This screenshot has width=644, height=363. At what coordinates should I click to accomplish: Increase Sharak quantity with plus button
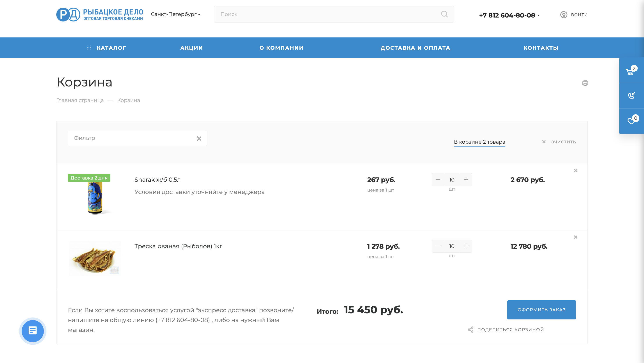(x=466, y=180)
